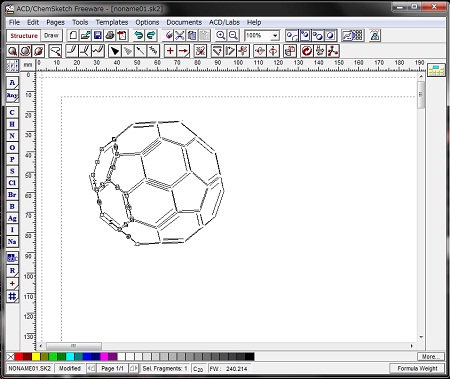Select the Draw Normal bond tool

72,51
